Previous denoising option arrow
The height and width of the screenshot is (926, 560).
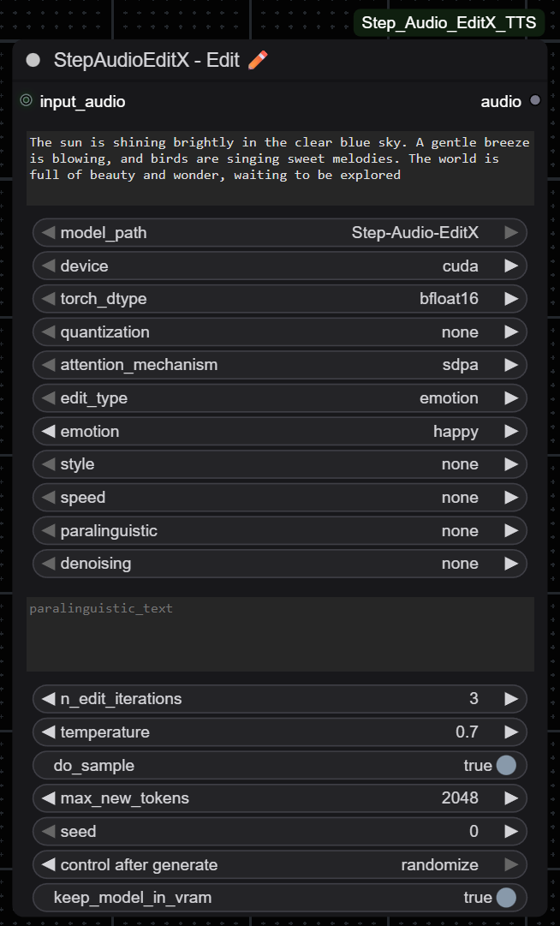coord(48,564)
